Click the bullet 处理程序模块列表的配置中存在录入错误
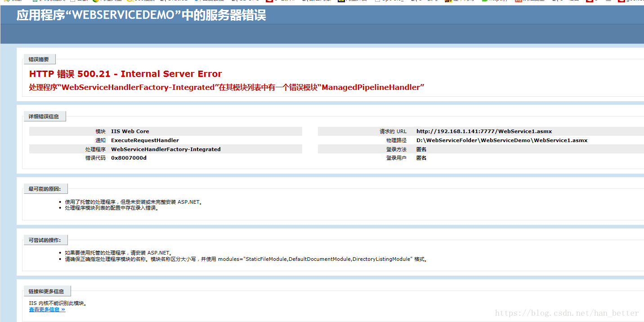This screenshot has width=644, height=322. [x=112, y=208]
